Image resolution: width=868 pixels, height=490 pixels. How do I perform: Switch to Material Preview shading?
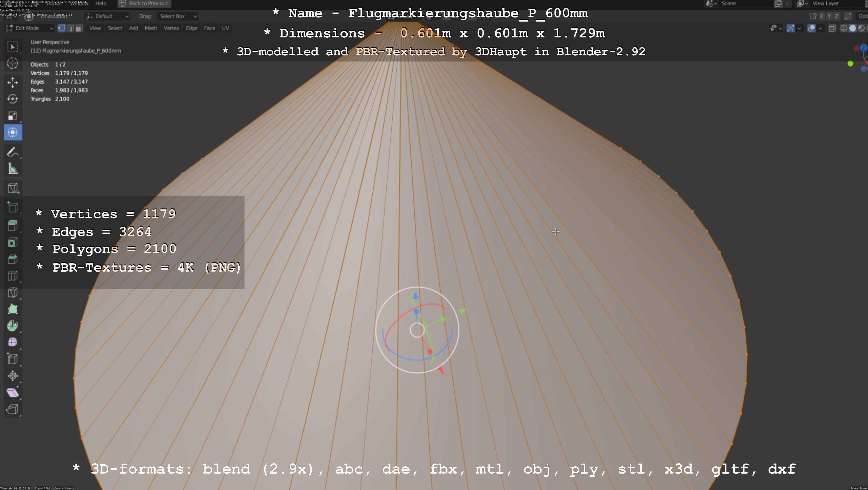pos(861,28)
